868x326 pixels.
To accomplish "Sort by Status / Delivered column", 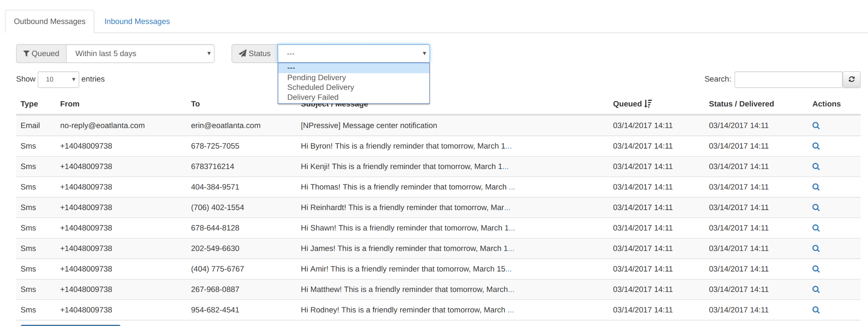I will coord(741,104).
